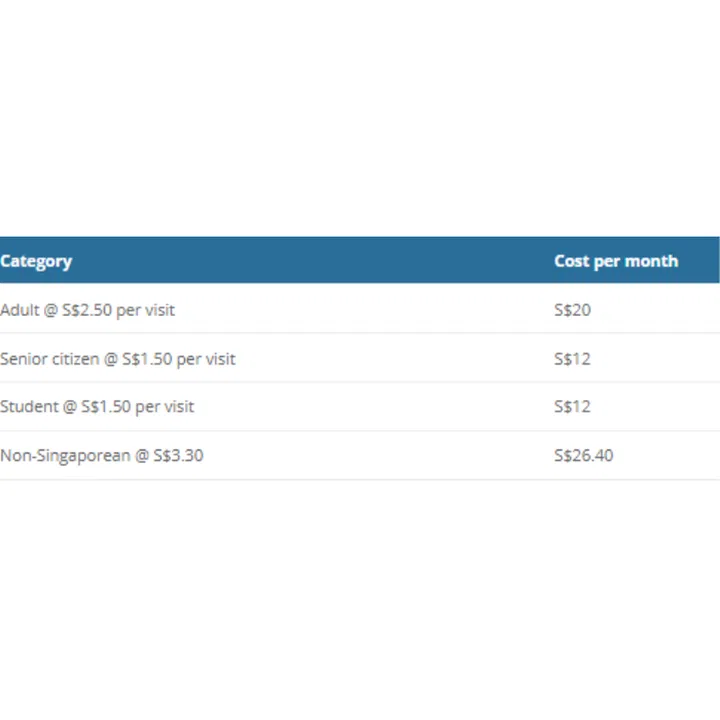Click the Student @ S$1.50 per visit cell
This screenshot has width=720, height=720.
coord(97,407)
